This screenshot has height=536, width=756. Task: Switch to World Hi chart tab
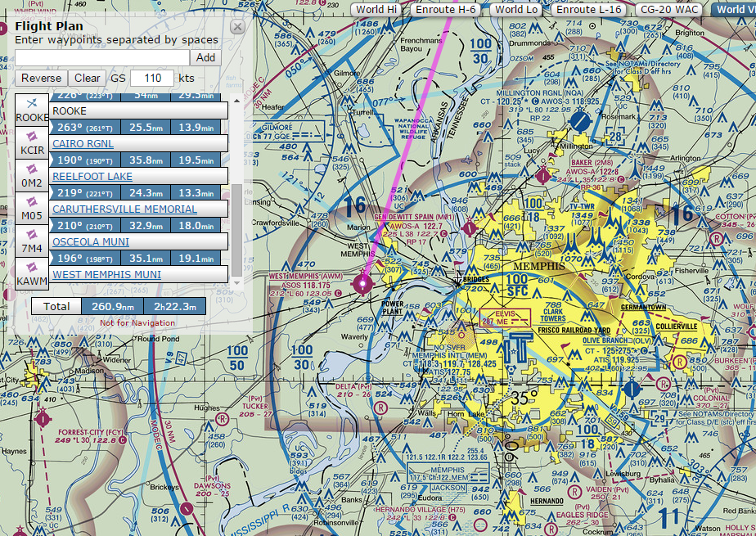coord(376,9)
